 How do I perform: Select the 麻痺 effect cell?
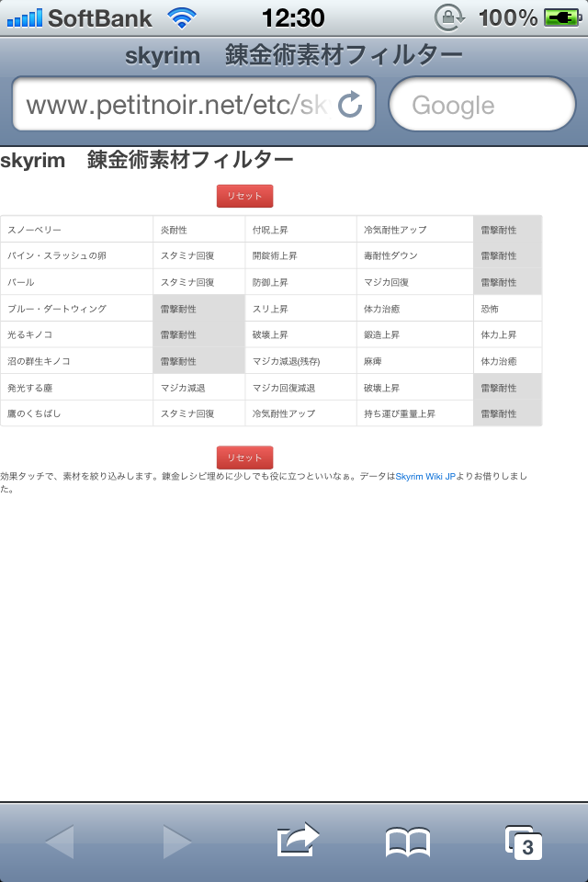click(415, 360)
